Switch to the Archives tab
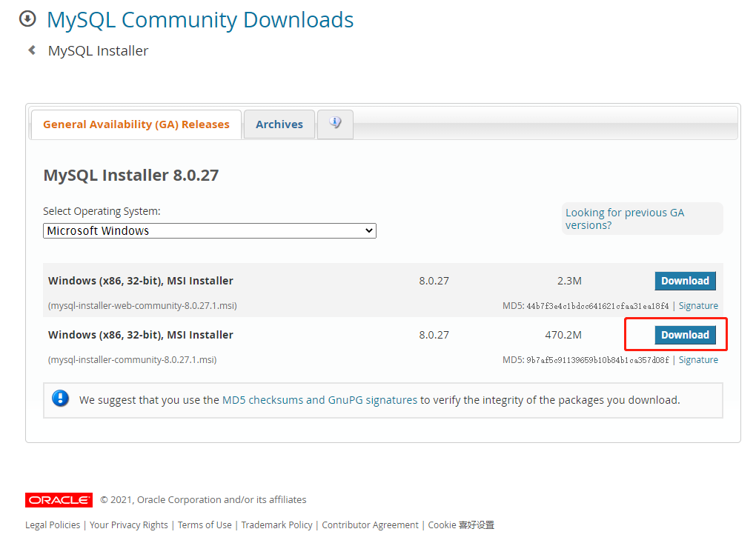The height and width of the screenshot is (546, 756). tap(279, 124)
